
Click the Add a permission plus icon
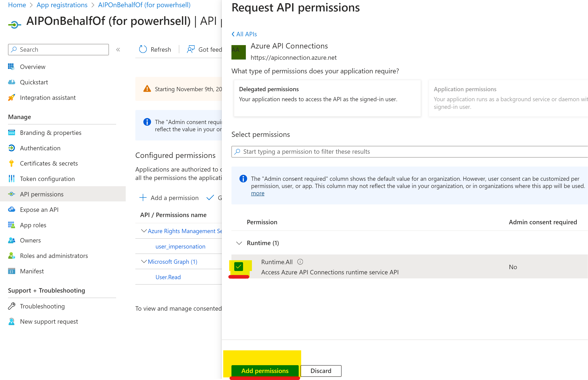click(x=143, y=198)
